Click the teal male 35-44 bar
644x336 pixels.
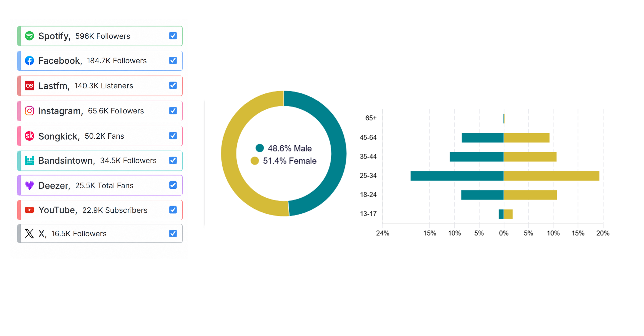477,157
